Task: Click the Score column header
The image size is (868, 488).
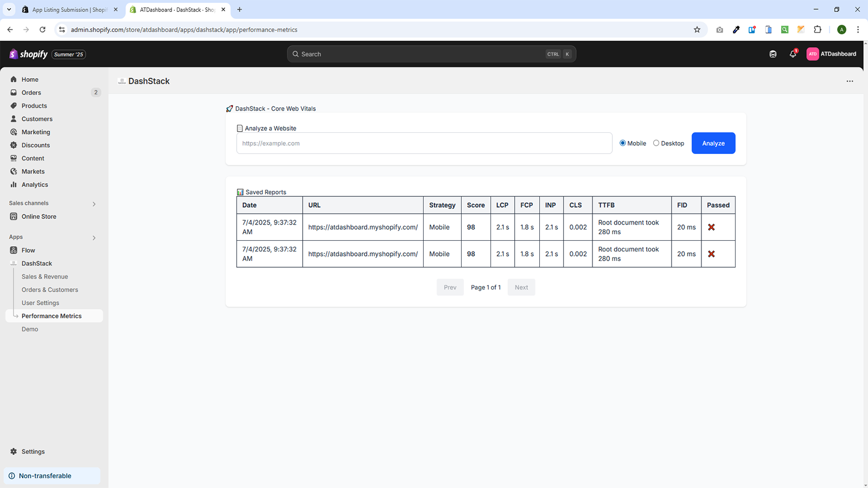Action: click(x=476, y=205)
